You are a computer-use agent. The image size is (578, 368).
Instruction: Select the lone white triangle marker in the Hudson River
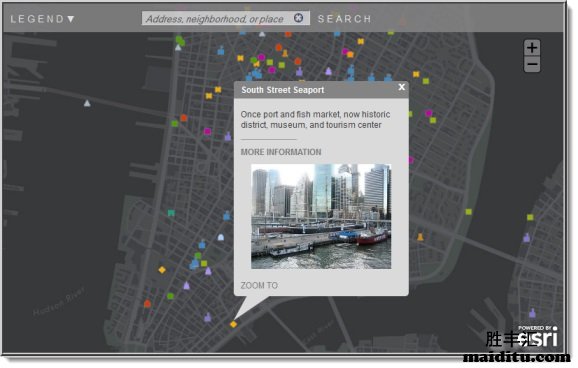[x=87, y=103]
